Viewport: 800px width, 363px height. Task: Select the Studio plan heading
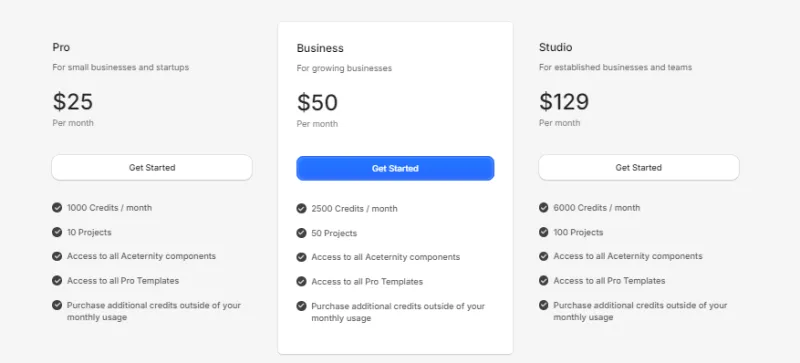click(x=556, y=47)
